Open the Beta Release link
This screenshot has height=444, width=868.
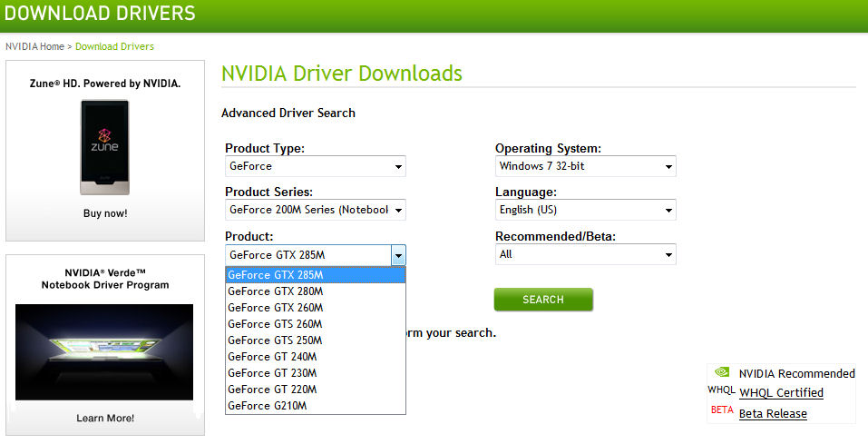point(773,414)
